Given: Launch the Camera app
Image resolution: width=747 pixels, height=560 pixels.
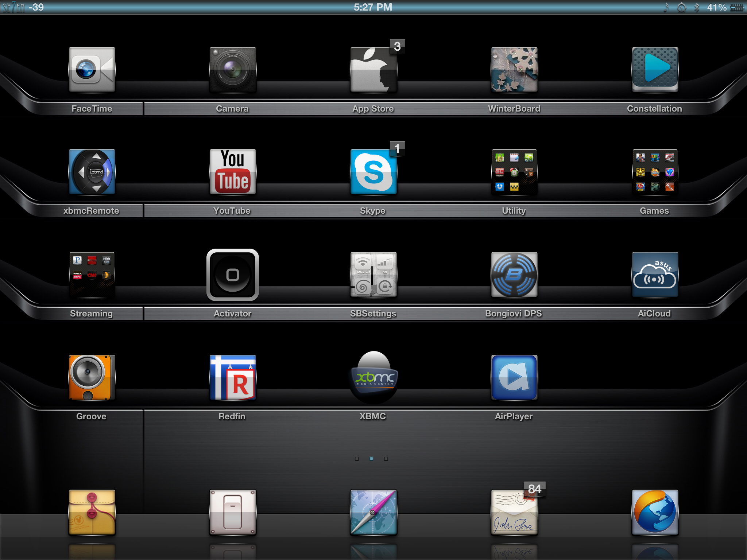Looking at the screenshot, I should pos(232,69).
